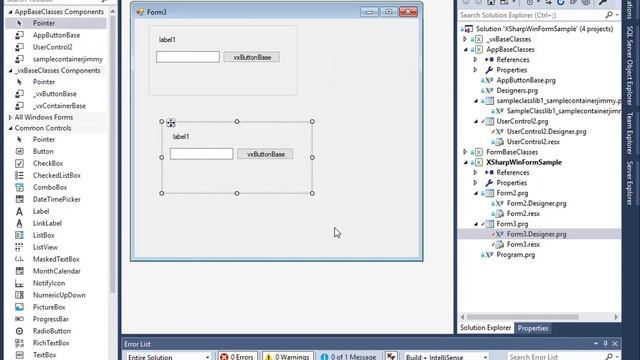The image size is (640, 360).
Task: Open Form3.Designer.prg in Solution Explorer
Action: point(536,234)
